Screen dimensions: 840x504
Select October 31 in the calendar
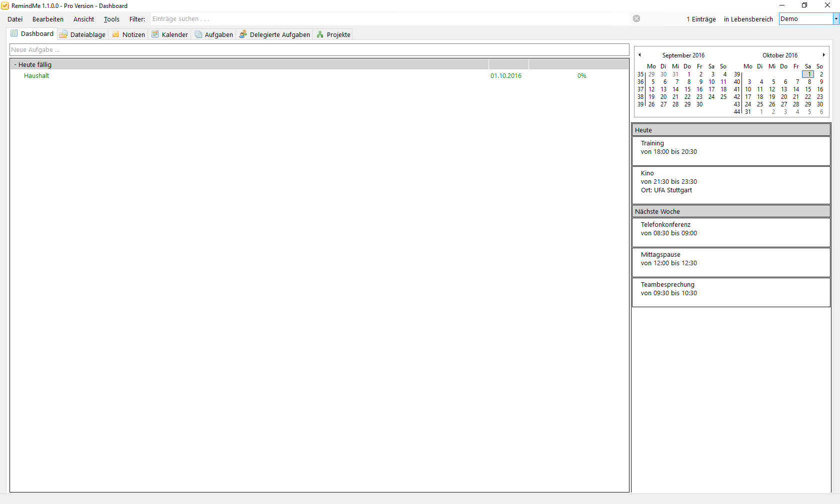[x=748, y=112]
